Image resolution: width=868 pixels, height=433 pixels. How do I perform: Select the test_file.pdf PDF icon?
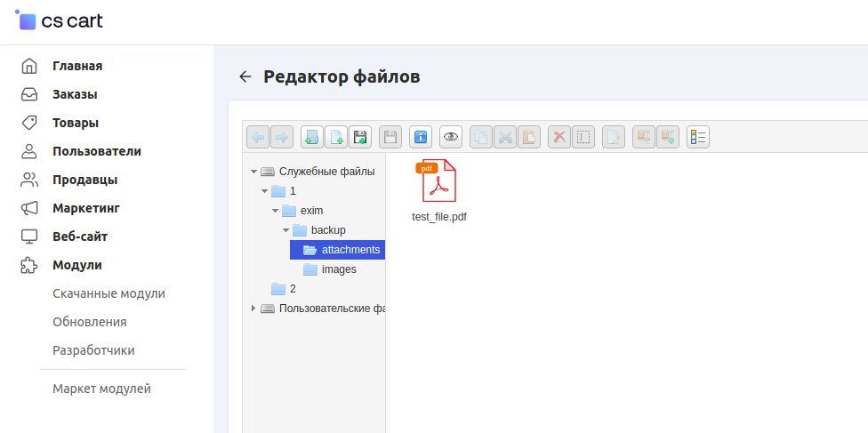(438, 180)
